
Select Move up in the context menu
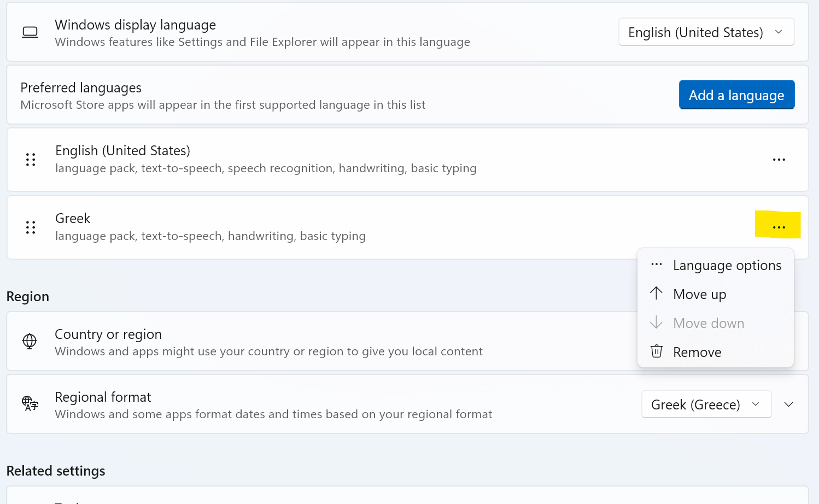[x=699, y=295]
